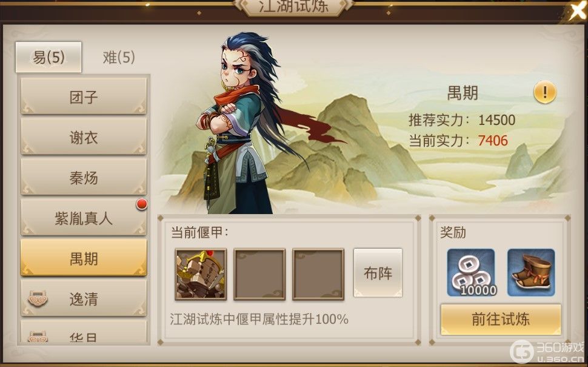Image resolution: width=588 pixels, height=367 pixels.
Task: Start trial with 前往试炼 button
Action: pyautogui.click(x=501, y=319)
